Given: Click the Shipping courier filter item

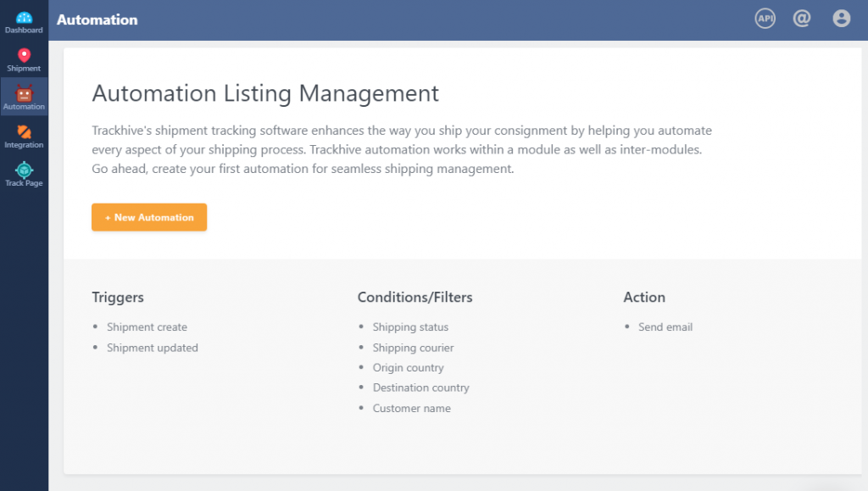Looking at the screenshot, I should click(x=413, y=348).
